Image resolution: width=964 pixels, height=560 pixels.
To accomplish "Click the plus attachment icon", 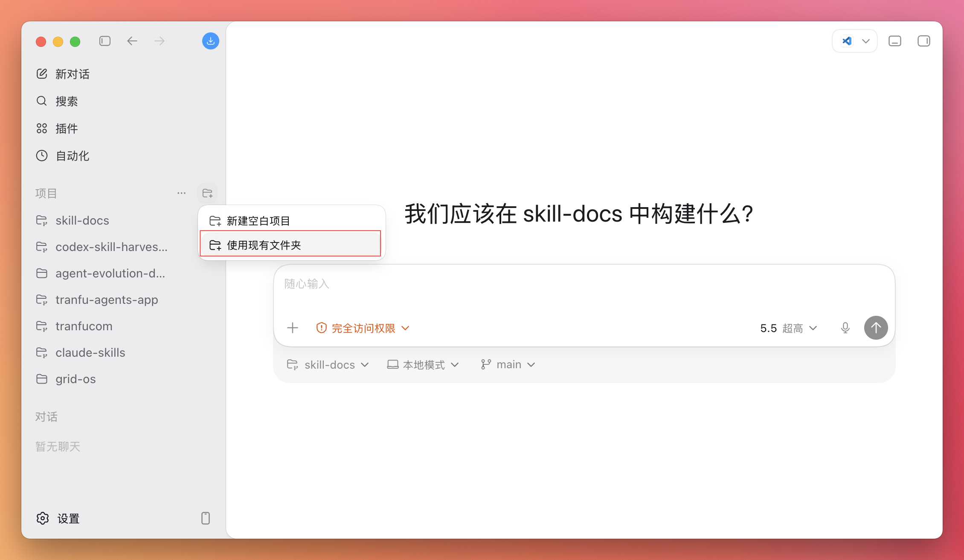I will pyautogui.click(x=293, y=328).
